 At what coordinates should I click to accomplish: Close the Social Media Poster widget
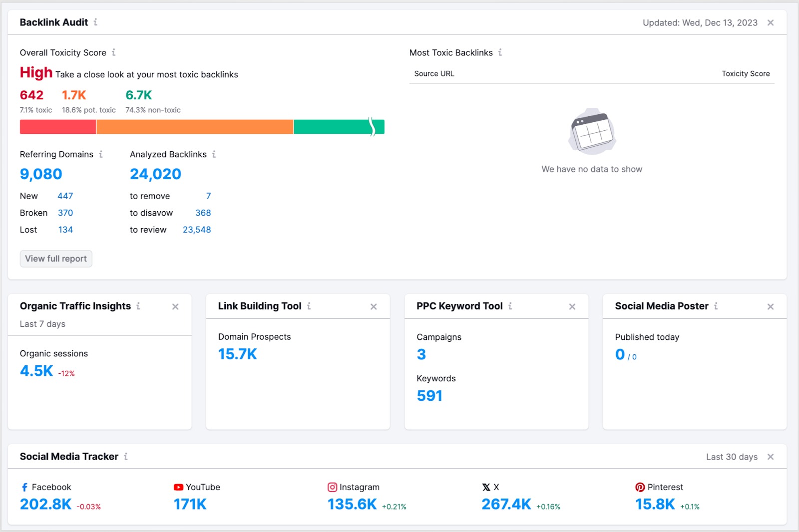coord(771,306)
